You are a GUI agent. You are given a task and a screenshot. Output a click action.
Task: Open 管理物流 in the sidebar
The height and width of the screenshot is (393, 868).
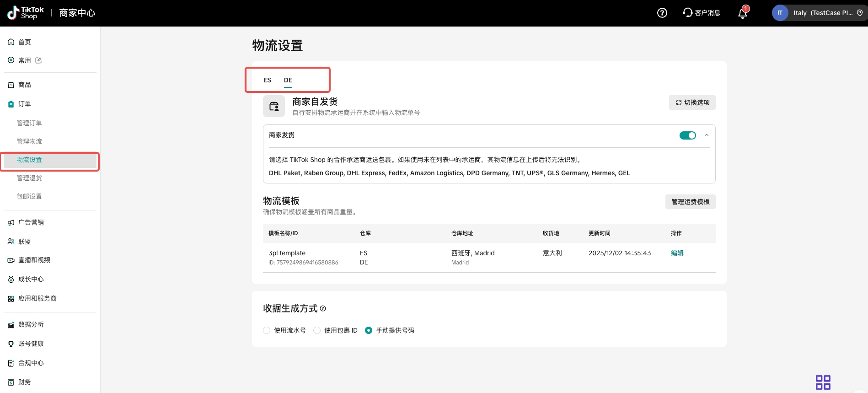tap(29, 141)
